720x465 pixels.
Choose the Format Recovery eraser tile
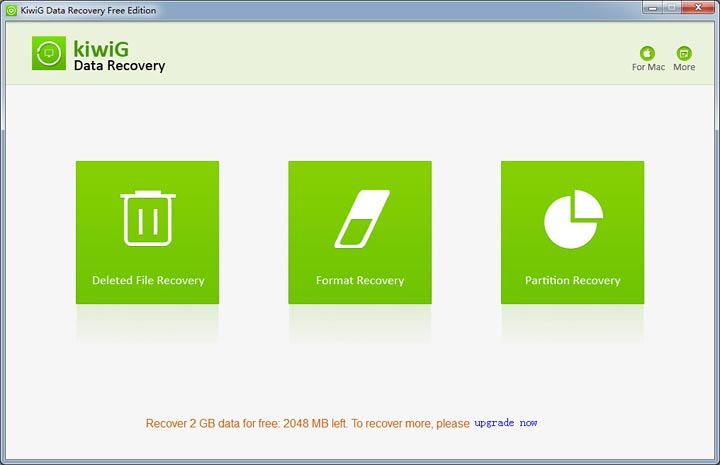[x=360, y=232]
